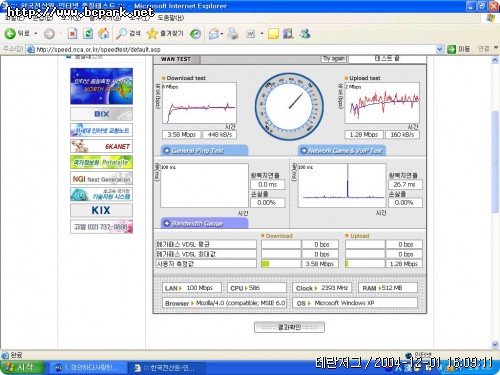The height and width of the screenshot is (375, 500).
Task: Click the Try again button
Action: (334, 59)
